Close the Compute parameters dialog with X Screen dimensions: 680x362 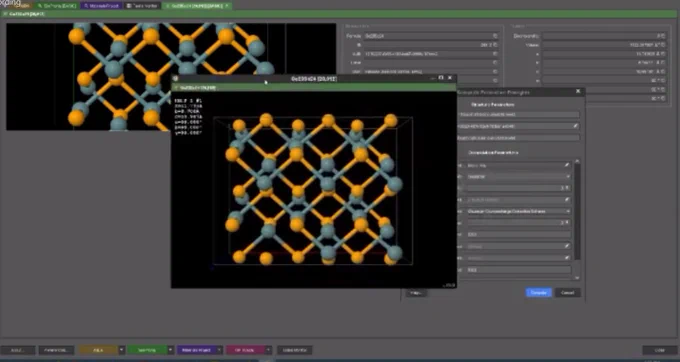[578, 91]
